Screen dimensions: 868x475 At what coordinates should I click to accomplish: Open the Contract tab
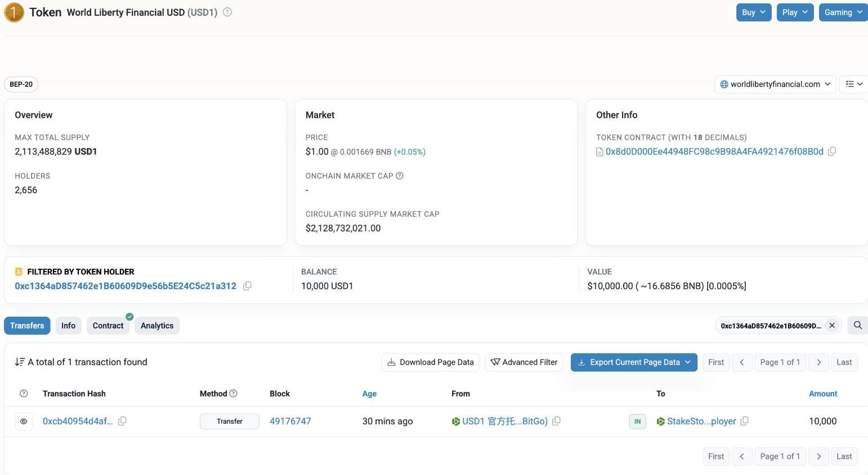pyautogui.click(x=108, y=326)
